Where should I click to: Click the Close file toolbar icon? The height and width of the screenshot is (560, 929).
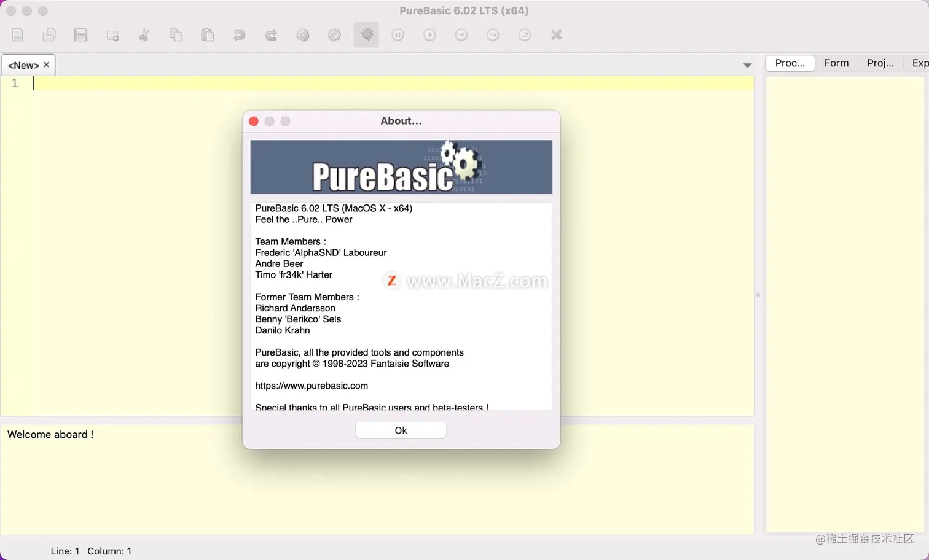(x=112, y=35)
